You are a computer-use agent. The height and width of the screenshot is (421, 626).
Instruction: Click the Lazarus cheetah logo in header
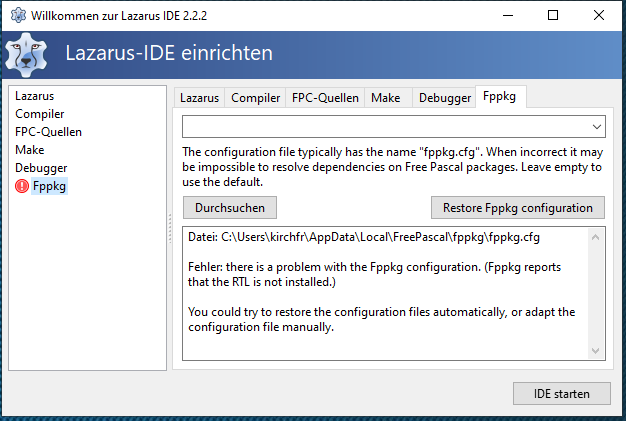point(26,55)
